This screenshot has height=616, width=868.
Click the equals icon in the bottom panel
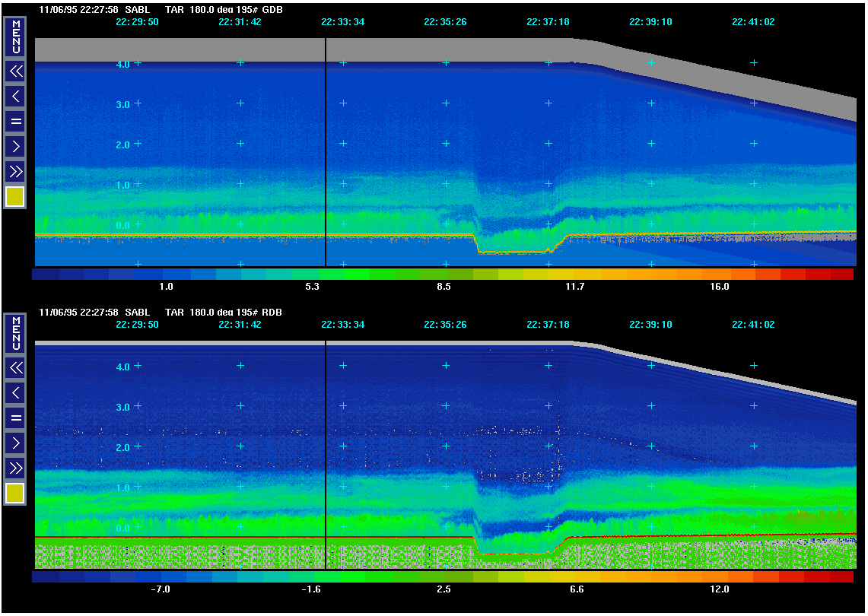[16, 418]
